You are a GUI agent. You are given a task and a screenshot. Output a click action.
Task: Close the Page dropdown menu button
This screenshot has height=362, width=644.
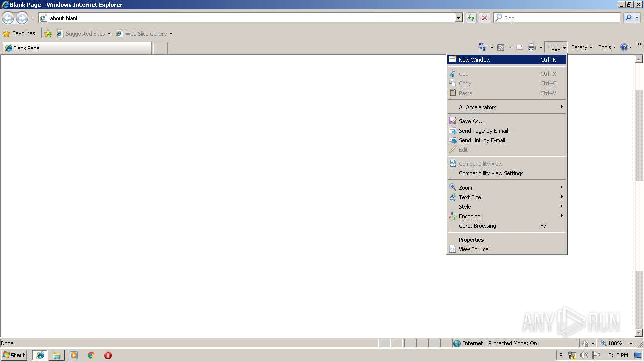coord(556,48)
